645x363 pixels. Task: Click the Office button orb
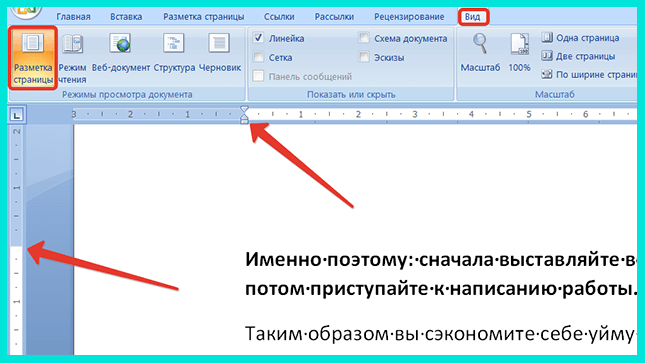click(26, 12)
